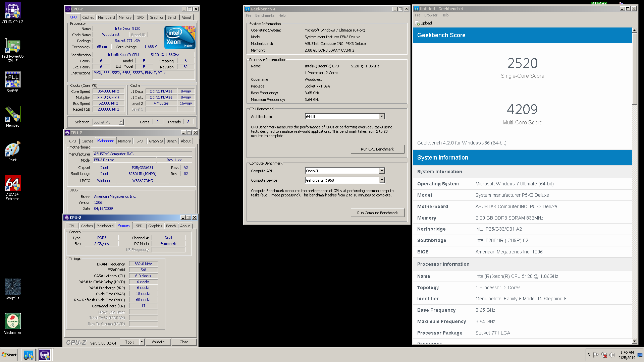Open About tab in bottom CPU-Z window
The width and height of the screenshot is (644, 362).
tap(185, 226)
